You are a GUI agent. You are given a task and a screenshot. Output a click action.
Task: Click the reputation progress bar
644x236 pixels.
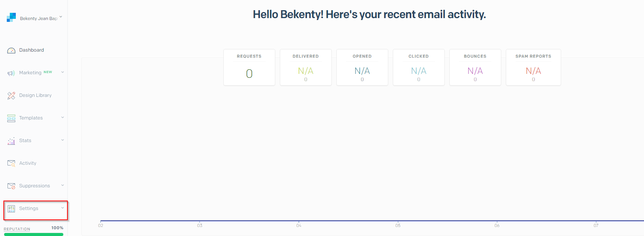[33, 234]
